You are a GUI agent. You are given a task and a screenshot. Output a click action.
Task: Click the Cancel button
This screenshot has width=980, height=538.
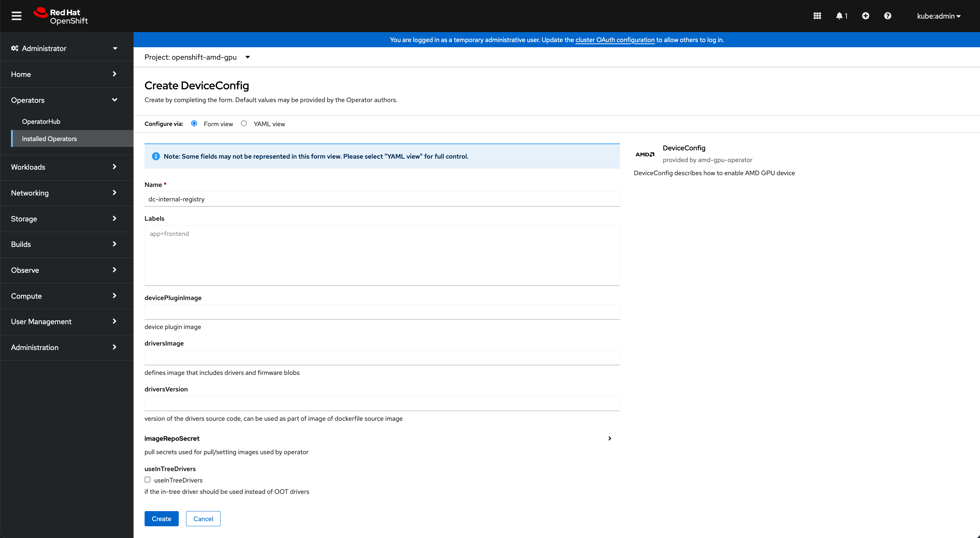pos(203,519)
